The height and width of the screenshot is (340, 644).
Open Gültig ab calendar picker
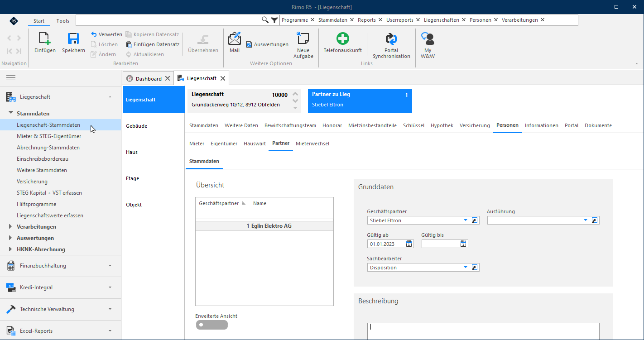(x=409, y=244)
